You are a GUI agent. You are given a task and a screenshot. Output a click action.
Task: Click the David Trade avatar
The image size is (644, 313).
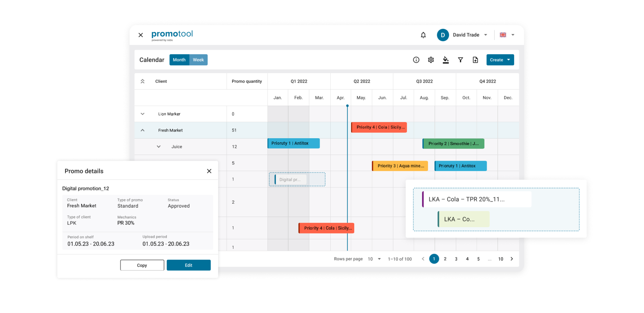coord(443,35)
